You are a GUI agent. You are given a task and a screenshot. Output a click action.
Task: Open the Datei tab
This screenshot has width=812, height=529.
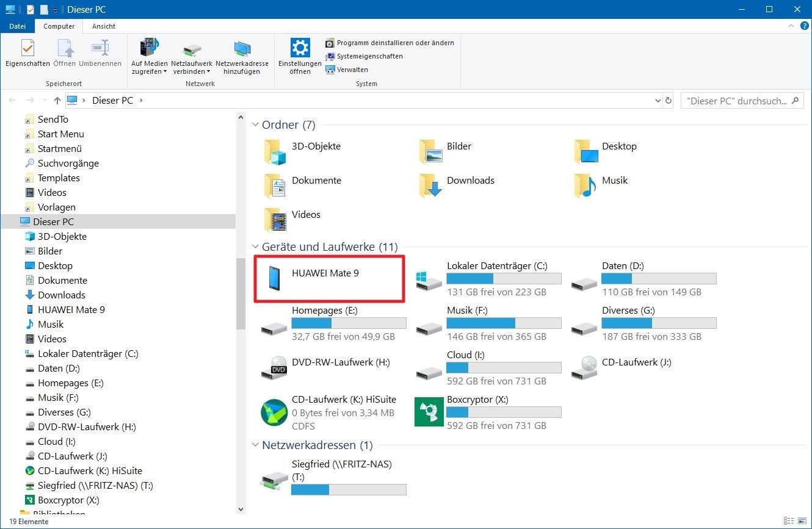18,26
